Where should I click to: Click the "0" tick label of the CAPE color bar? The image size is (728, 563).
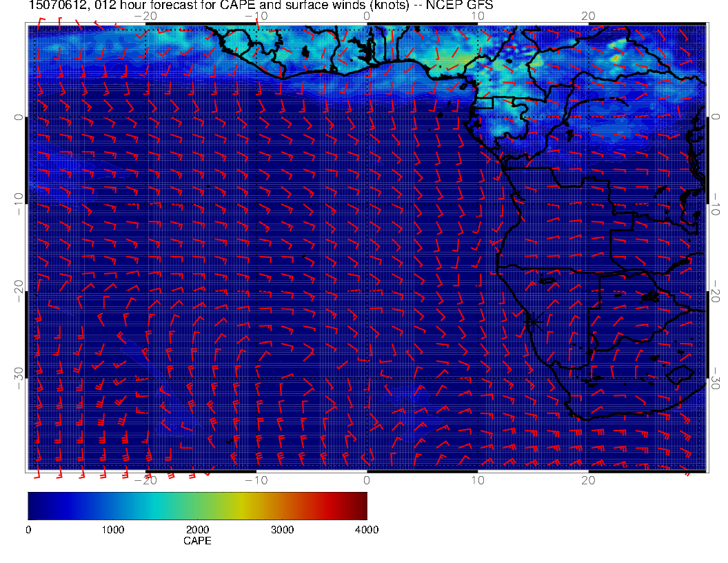point(29,530)
